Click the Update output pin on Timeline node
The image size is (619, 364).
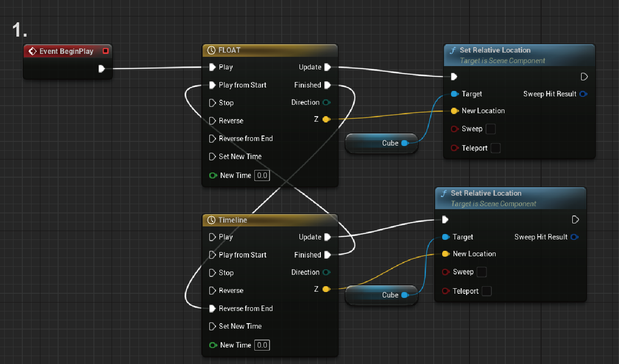click(x=328, y=237)
